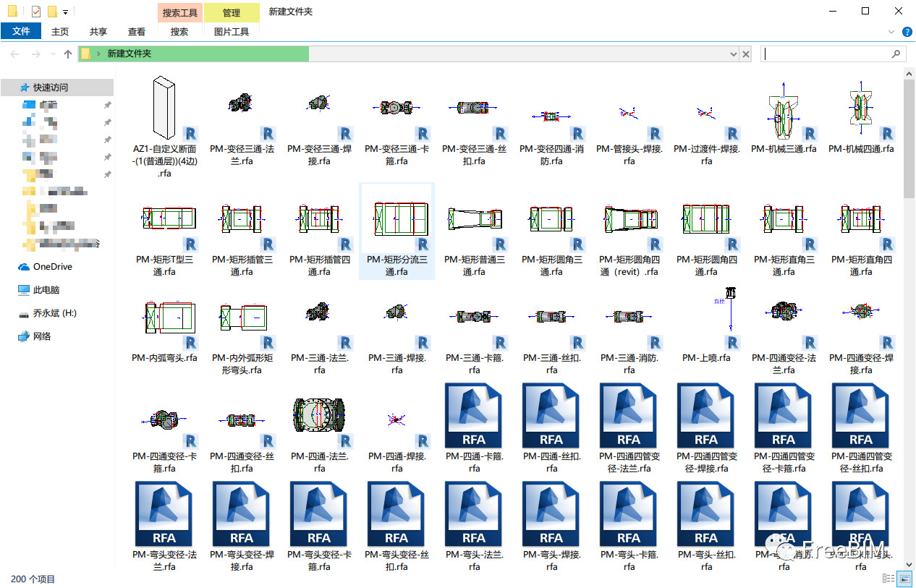Screen dimensions: 916x588
Task: Switch to the 主页 ribbon tab
Action: (60, 31)
